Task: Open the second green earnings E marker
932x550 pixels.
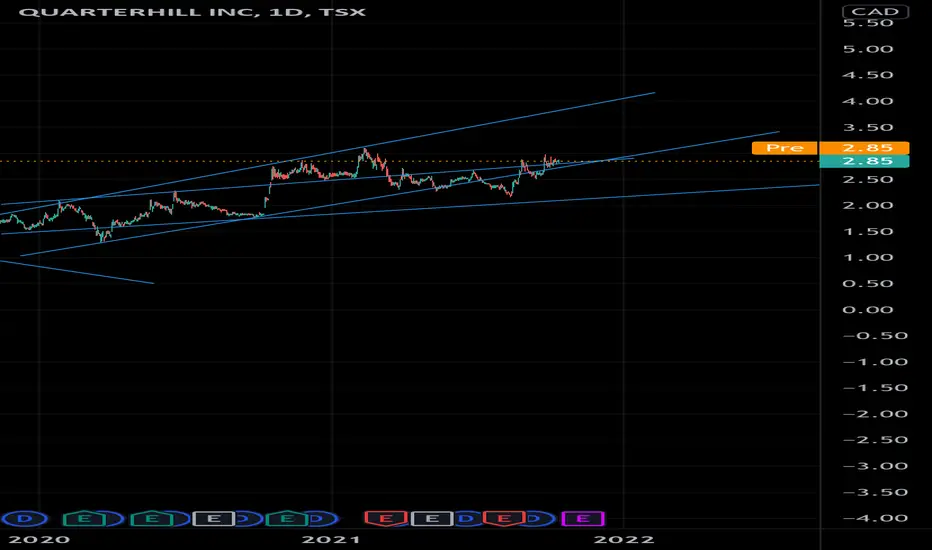Action: tap(152, 519)
